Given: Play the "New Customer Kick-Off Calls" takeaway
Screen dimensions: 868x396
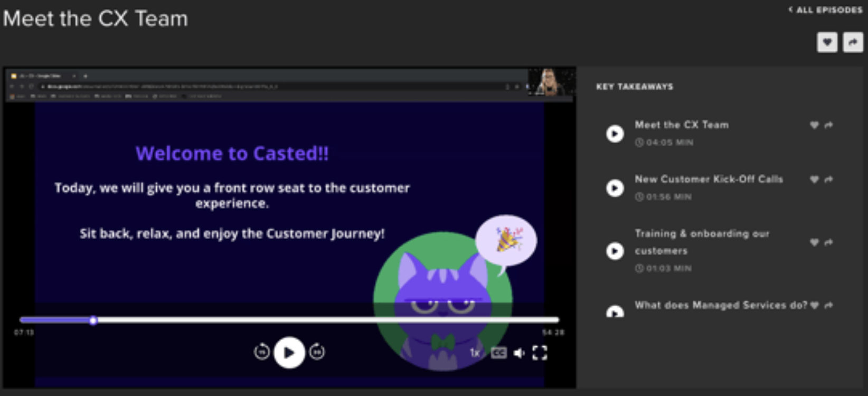Looking at the screenshot, I should [x=615, y=188].
